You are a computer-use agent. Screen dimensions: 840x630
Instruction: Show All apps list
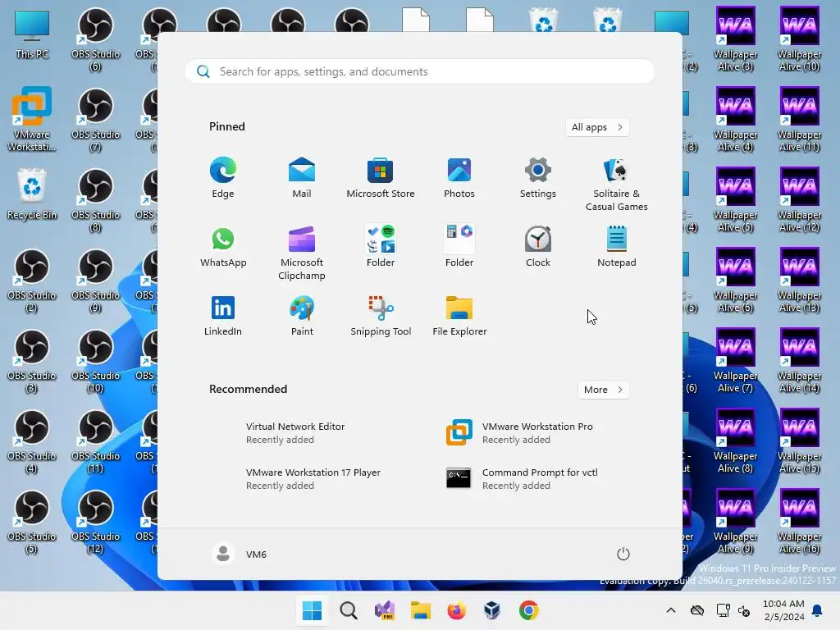point(597,127)
